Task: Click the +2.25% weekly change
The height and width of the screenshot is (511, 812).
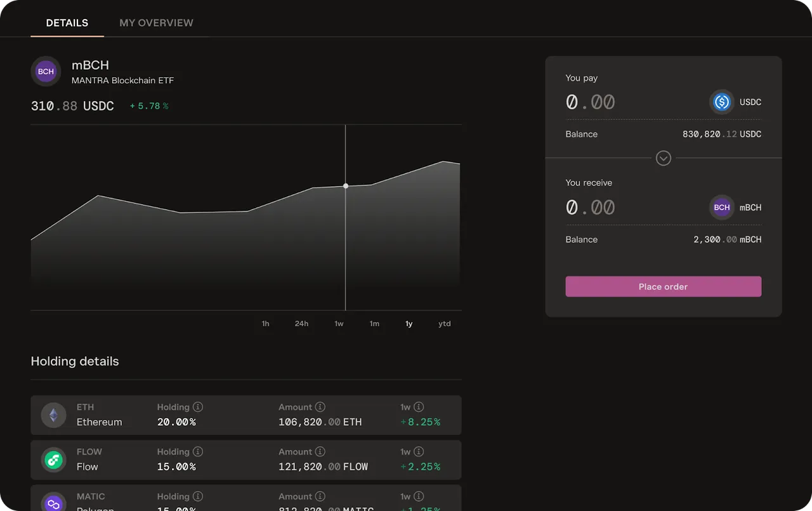Action: (421, 467)
